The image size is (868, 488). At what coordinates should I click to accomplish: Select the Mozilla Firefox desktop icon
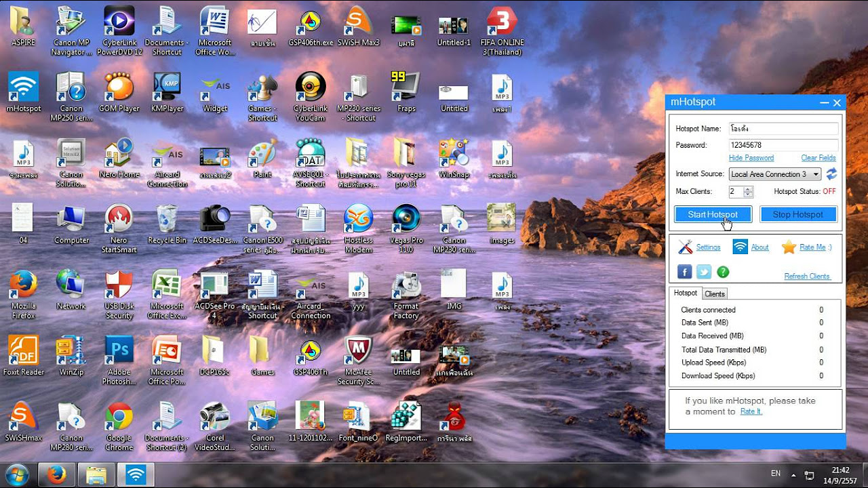click(23, 295)
